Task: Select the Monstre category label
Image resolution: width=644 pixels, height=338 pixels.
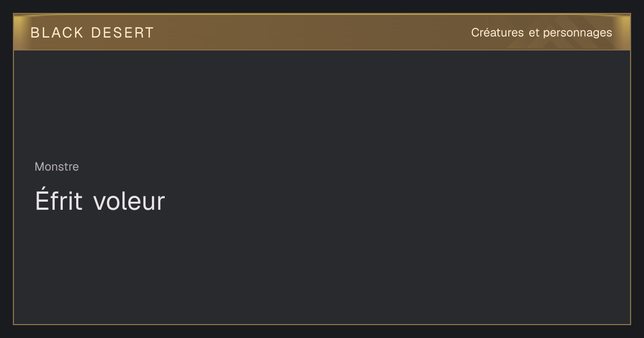Action: 57,167
